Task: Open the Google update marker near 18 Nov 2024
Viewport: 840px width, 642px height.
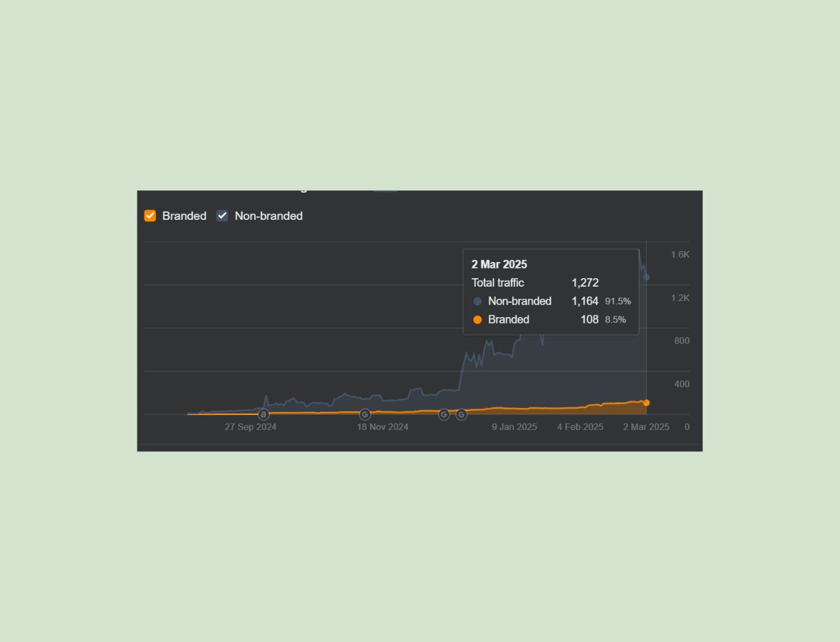Action: [365, 414]
